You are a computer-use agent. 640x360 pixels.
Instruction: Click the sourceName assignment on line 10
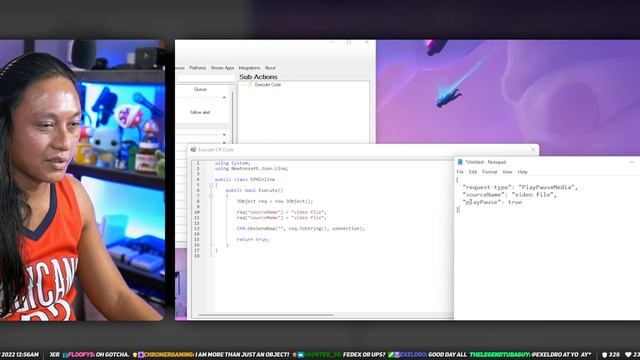coord(282,212)
